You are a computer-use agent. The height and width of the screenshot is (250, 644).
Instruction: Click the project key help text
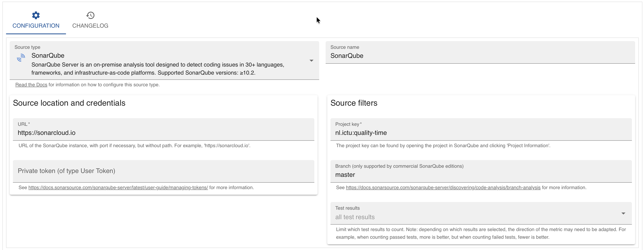coord(443,146)
